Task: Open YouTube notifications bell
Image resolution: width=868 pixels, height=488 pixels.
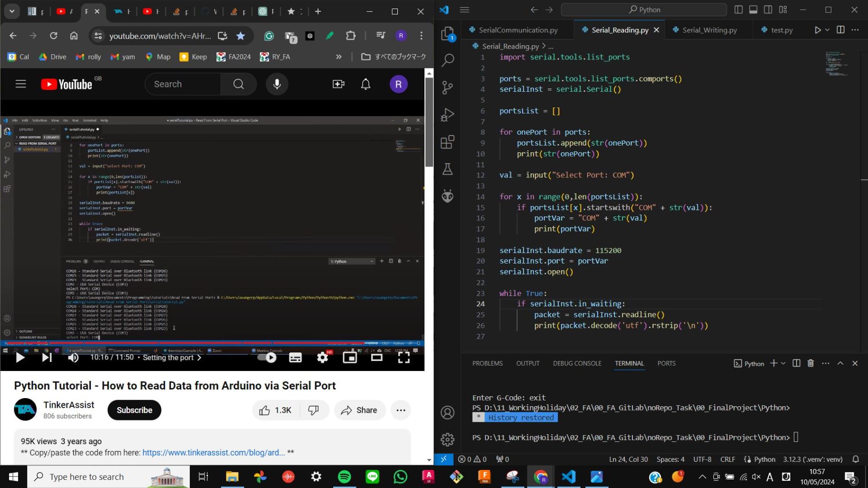Action: 365,84
